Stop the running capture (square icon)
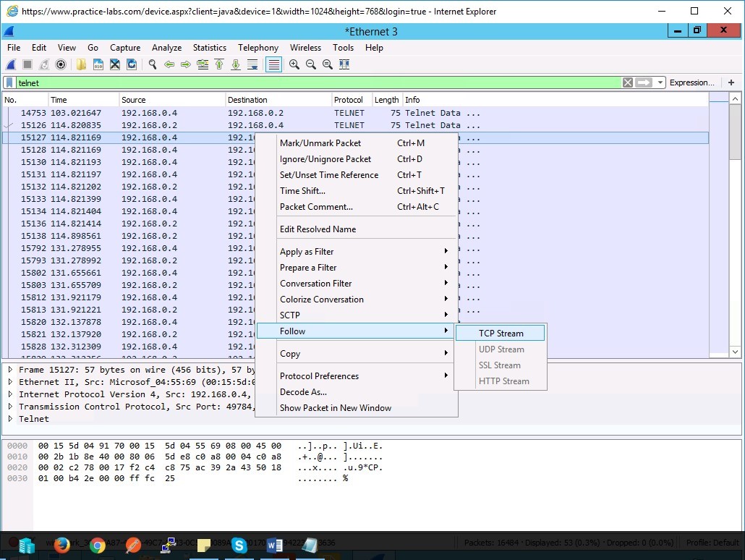 point(27,64)
